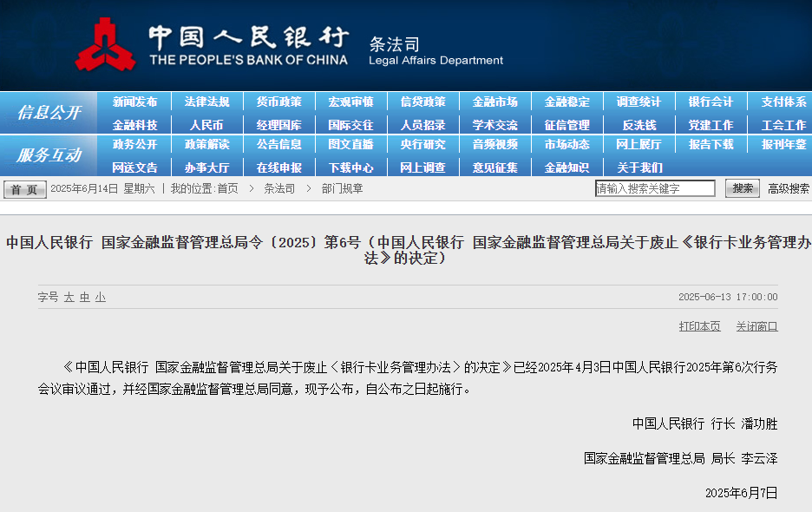The height and width of the screenshot is (512, 812).
Task: Click the date 2025年6月14日 星期六
Action: [x=102, y=188]
